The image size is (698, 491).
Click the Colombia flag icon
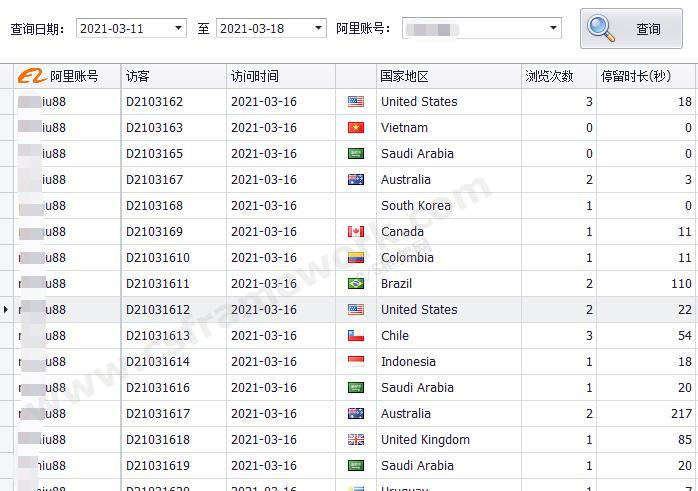(x=355, y=258)
